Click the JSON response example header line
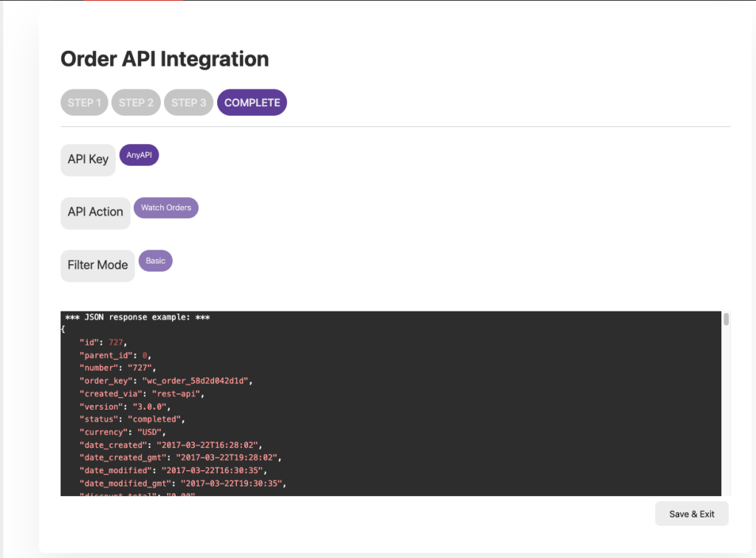 [138, 317]
